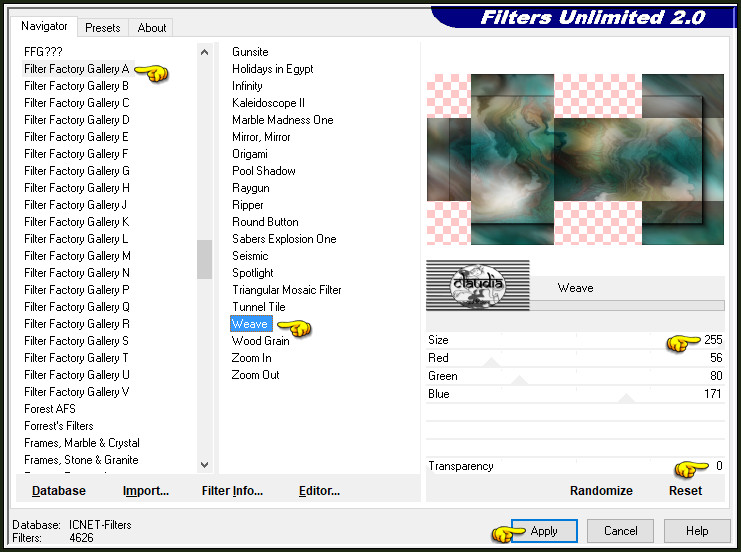The image size is (741, 552).
Task: Select FFG??? category
Action: pyautogui.click(x=43, y=52)
